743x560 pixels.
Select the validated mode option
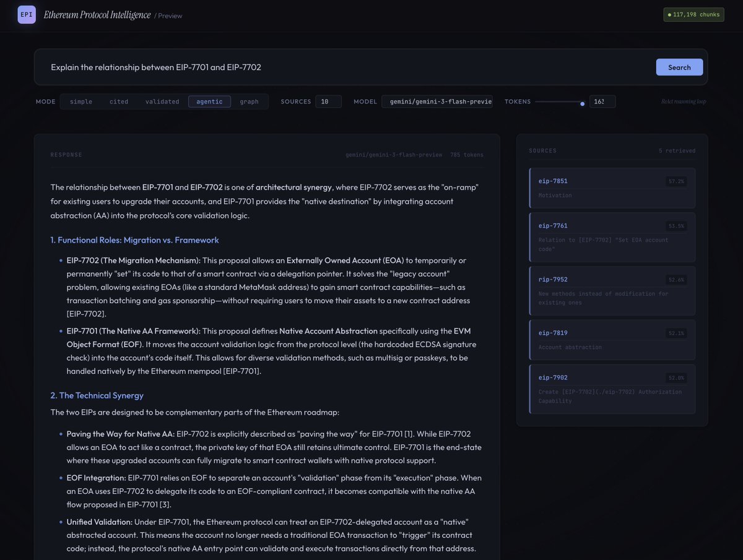162,101
